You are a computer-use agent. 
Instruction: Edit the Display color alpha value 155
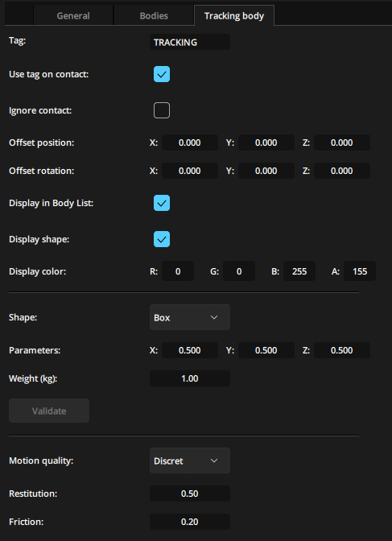[360, 271]
